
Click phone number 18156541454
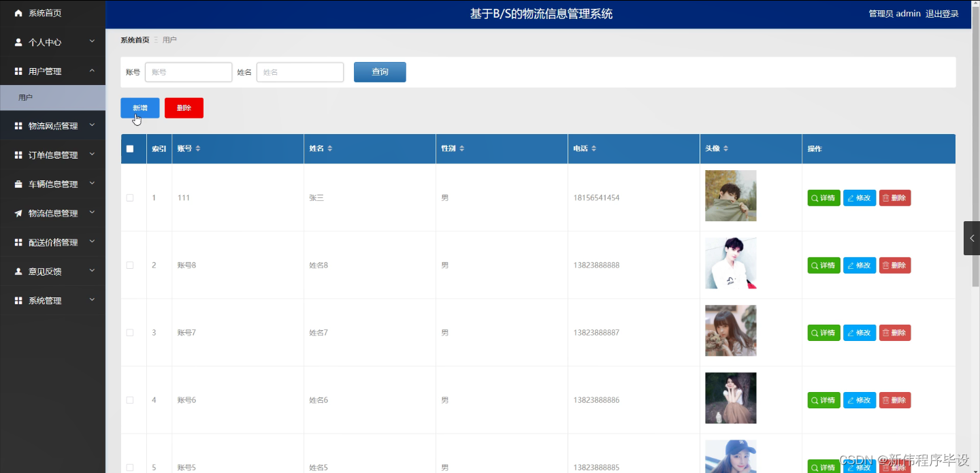(x=596, y=198)
